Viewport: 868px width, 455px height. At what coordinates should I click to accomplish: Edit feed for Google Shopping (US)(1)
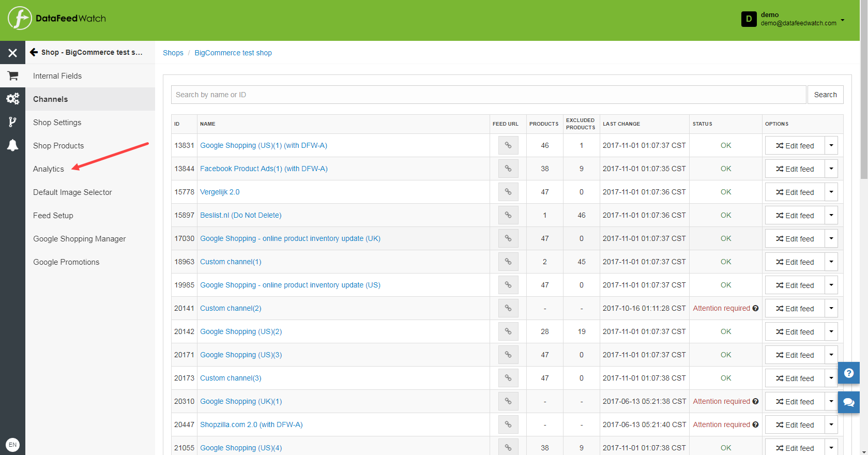(x=795, y=145)
